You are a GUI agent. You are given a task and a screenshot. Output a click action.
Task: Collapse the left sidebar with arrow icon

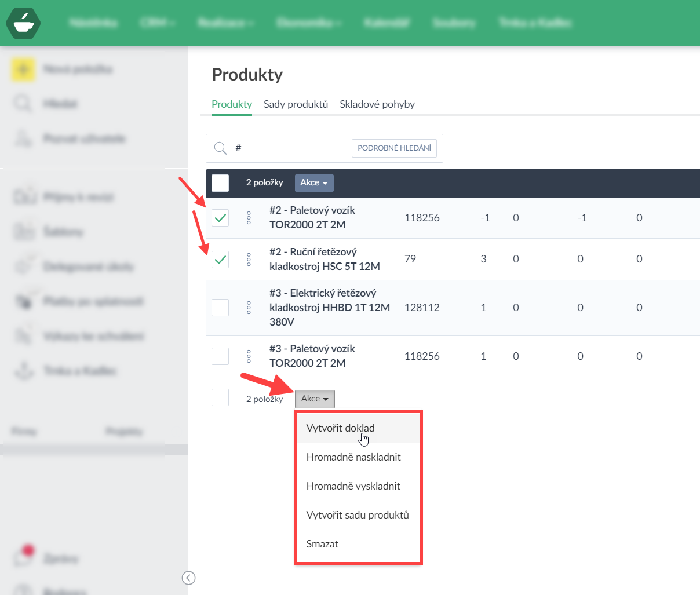[188, 578]
